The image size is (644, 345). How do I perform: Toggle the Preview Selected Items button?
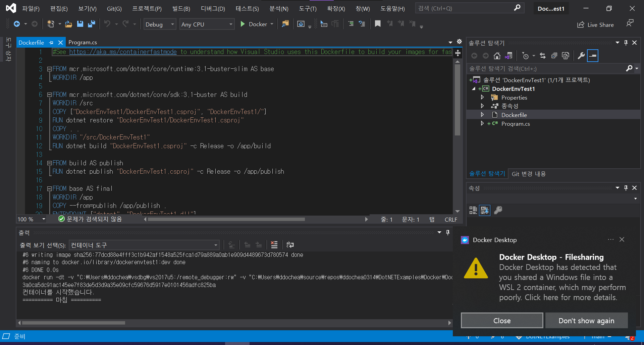[593, 56]
